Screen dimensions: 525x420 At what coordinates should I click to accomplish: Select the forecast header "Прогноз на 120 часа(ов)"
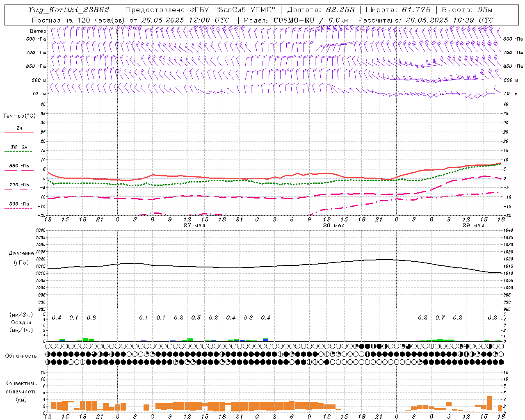tap(79, 20)
